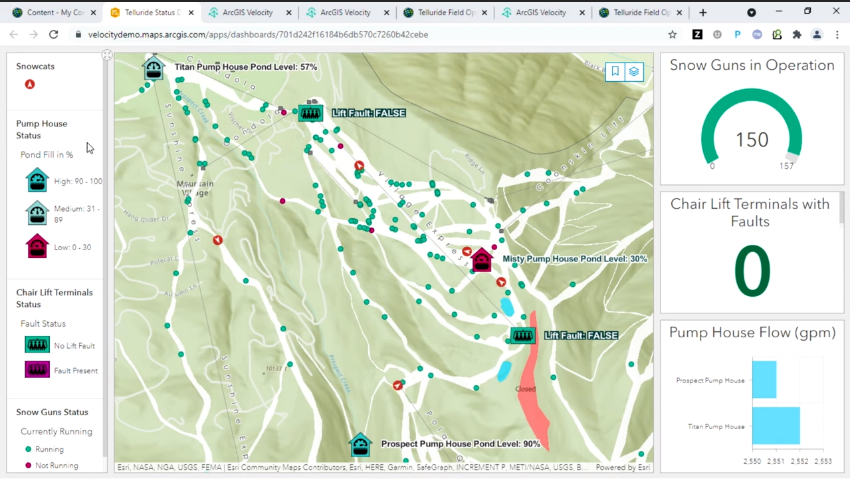Viewport: 850px width, 479px height.
Task: Click the Chair Lift Terminals panel scrollbar
Action: tap(842, 208)
